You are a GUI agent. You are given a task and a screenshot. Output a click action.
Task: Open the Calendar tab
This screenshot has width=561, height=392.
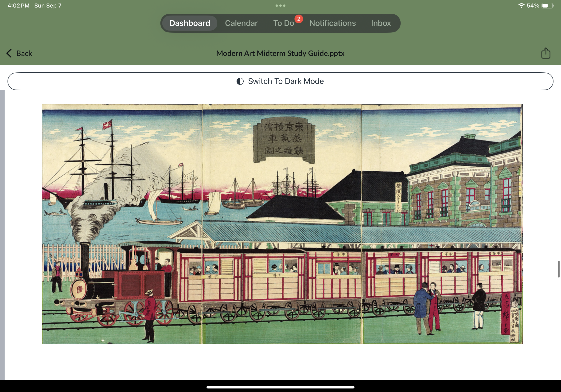pos(241,23)
